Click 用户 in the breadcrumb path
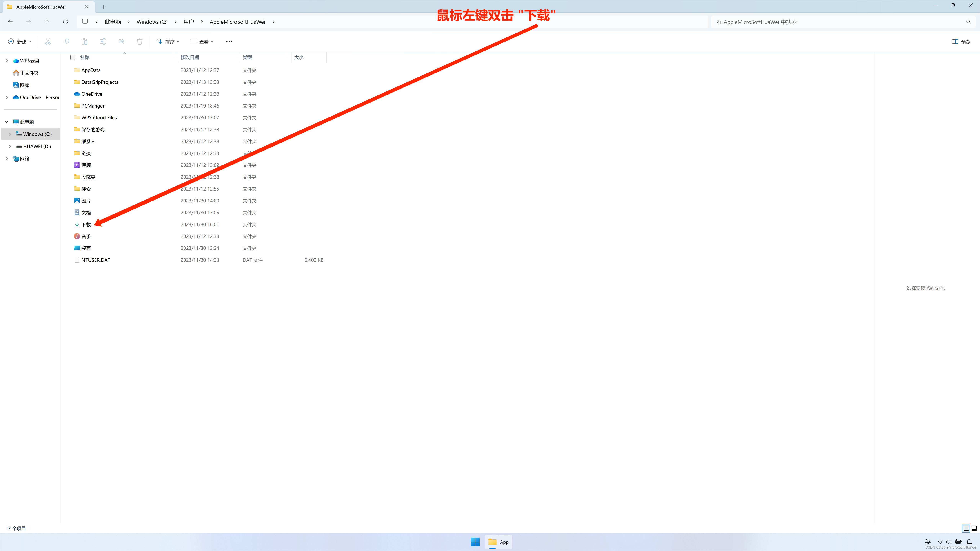 188,22
